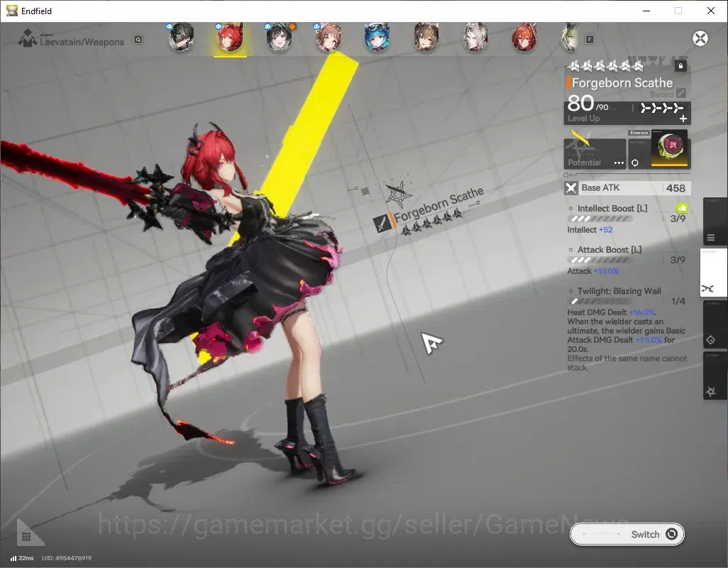The width and height of the screenshot is (728, 568).
Task: Click the plus icon to level up
Action: (x=683, y=119)
